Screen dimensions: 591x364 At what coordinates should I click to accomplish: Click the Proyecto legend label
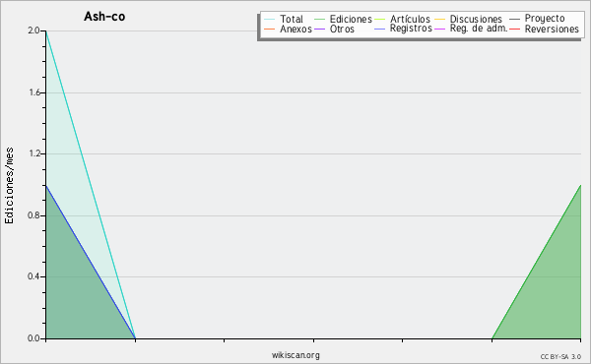[545, 19]
